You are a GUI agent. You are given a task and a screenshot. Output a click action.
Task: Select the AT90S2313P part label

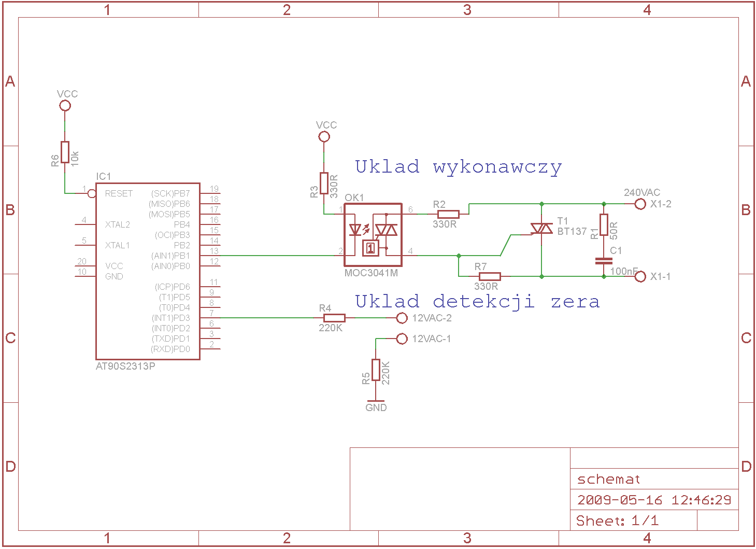[125, 366]
